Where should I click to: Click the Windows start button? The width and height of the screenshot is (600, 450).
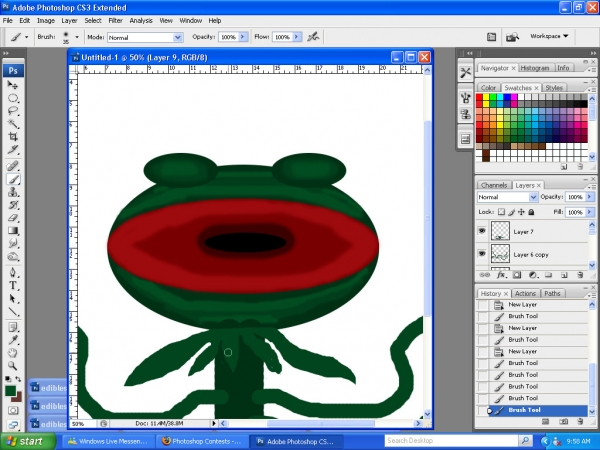27,442
